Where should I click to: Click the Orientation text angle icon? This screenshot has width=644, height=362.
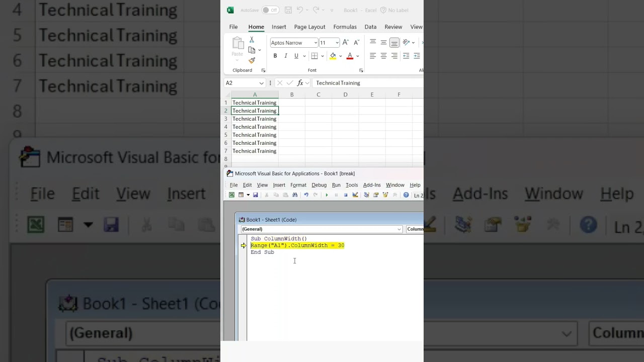click(x=406, y=42)
